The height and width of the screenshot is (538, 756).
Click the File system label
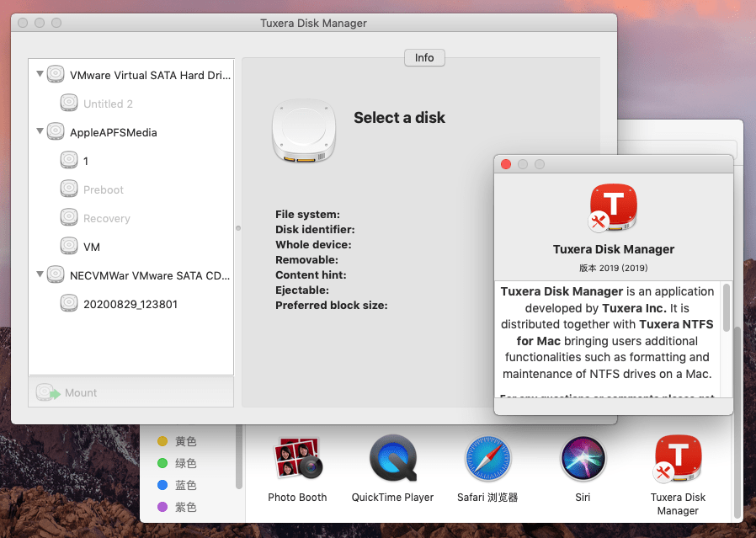click(x=307, y=215)
